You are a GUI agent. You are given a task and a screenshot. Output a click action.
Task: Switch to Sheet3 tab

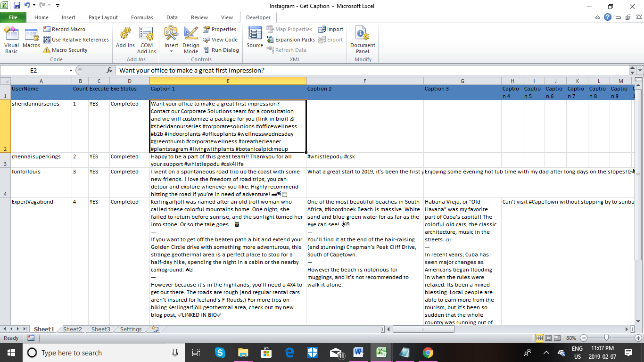(101, 329)
